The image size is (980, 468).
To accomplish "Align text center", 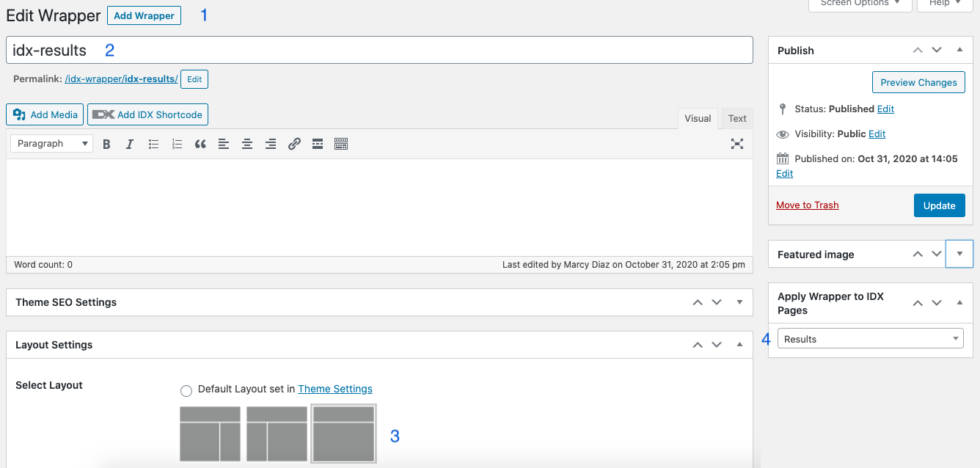I will tap(247, 144).
